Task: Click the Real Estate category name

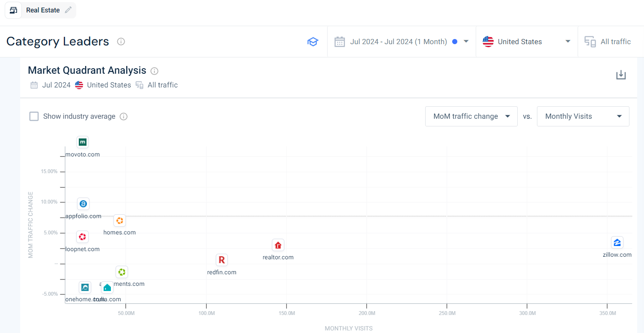Action: (x=43, y=10)
